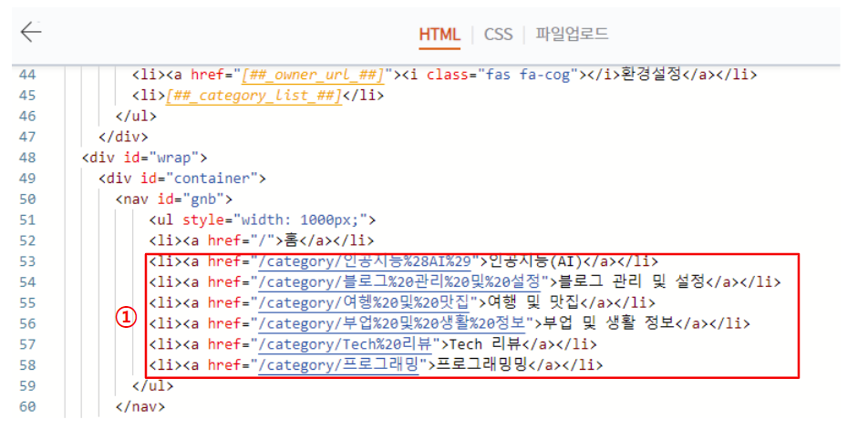Click the closing </nav> tag
This screenshot has width=868, height=429.
[x=140, y=407]
